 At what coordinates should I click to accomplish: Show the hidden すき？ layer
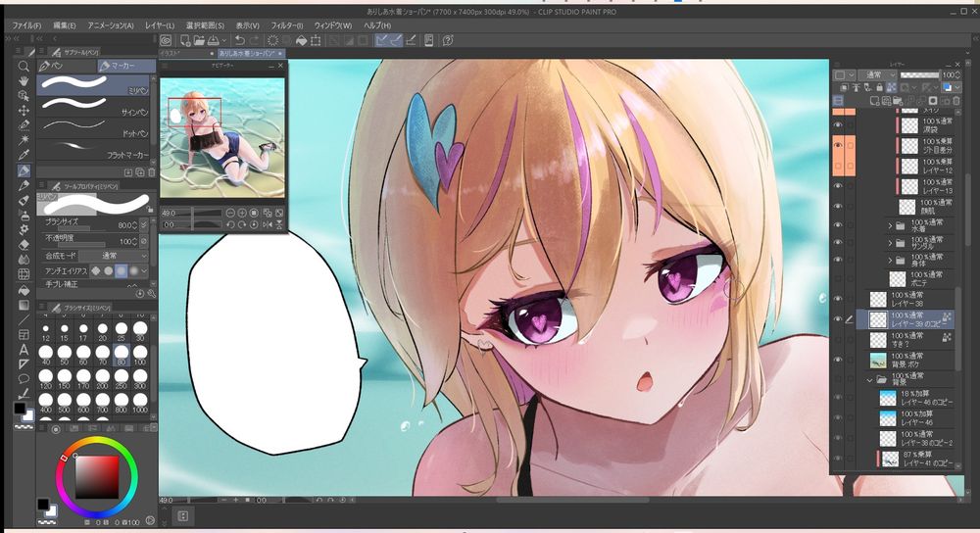tap(838, 339)
